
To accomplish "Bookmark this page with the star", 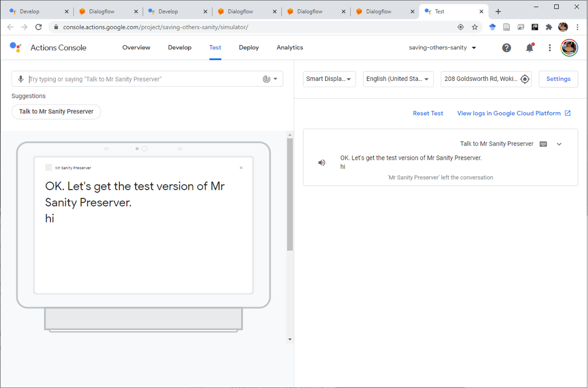I will (475, 27).
